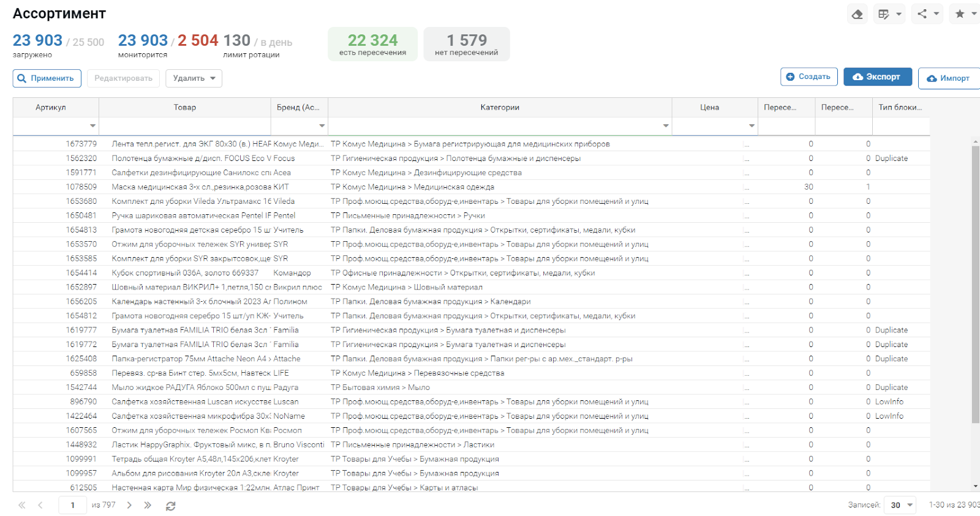Screen dimensions: 980x516
Task: Click the Применить button
Action: (x=47, y=78)
